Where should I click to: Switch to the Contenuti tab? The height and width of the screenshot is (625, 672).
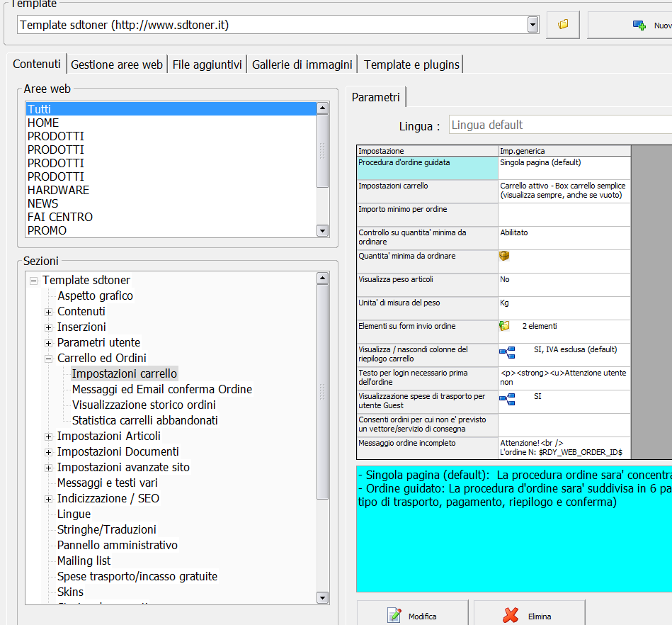click(37, 64)
